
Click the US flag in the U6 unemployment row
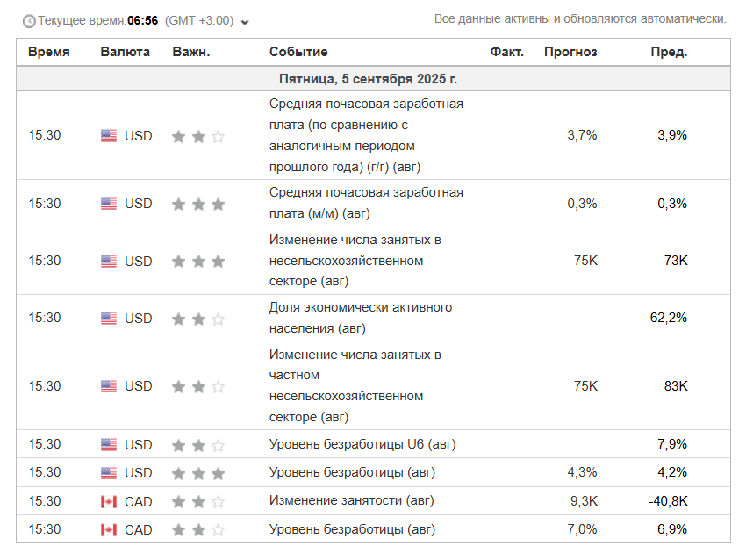click(x=109, y=444)
